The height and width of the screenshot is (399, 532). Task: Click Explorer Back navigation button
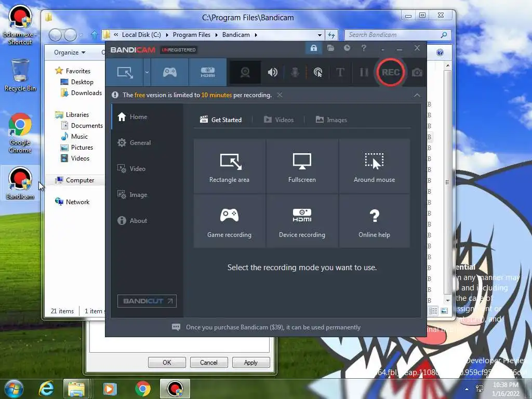[55, 35]
